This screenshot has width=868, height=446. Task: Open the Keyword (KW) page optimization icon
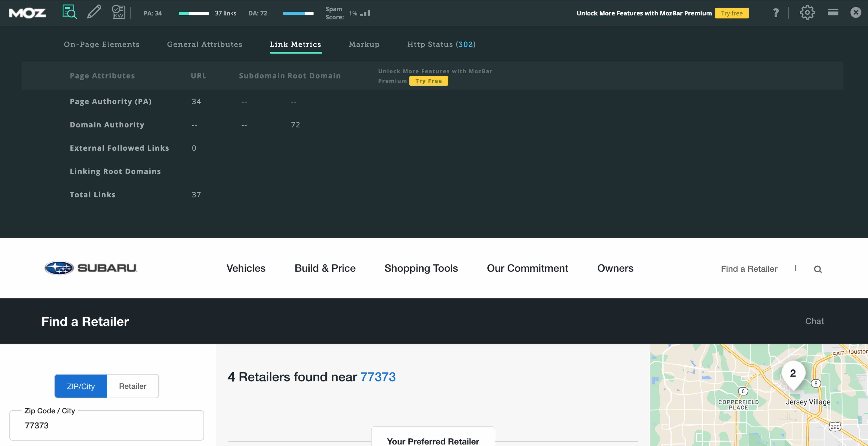pyautogui.click(x=118, y=12)
